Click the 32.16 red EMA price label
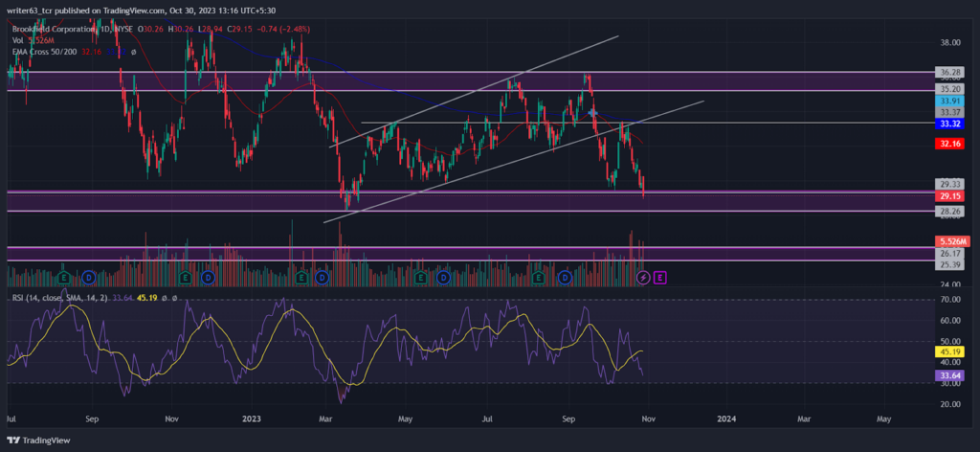The height and width of the screenshot is (452, 980). click(x=948, y=144)
